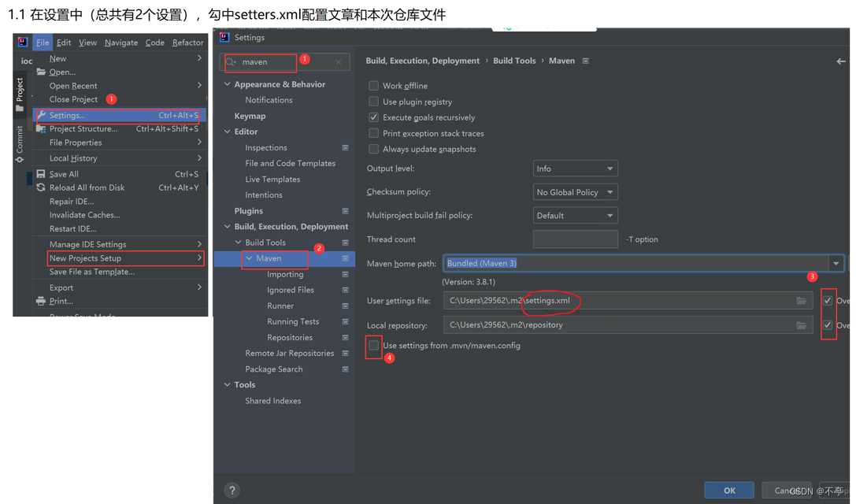
Task: Click the User settings file path field
Action: (628, 300)
